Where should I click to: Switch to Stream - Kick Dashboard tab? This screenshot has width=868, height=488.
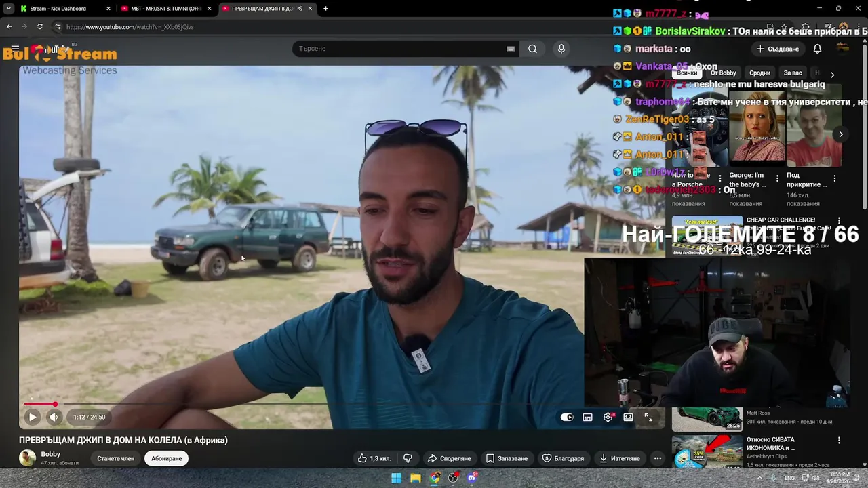pyautogui.click(x=58, y=9)
